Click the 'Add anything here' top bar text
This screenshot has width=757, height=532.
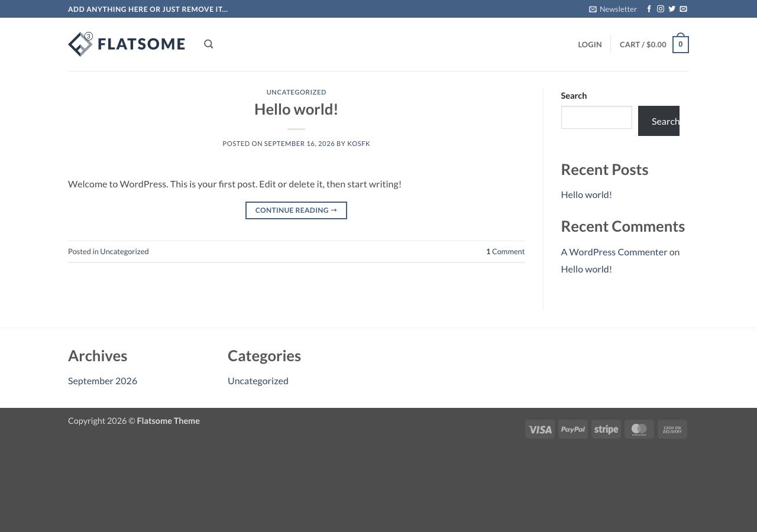(148, 9)
